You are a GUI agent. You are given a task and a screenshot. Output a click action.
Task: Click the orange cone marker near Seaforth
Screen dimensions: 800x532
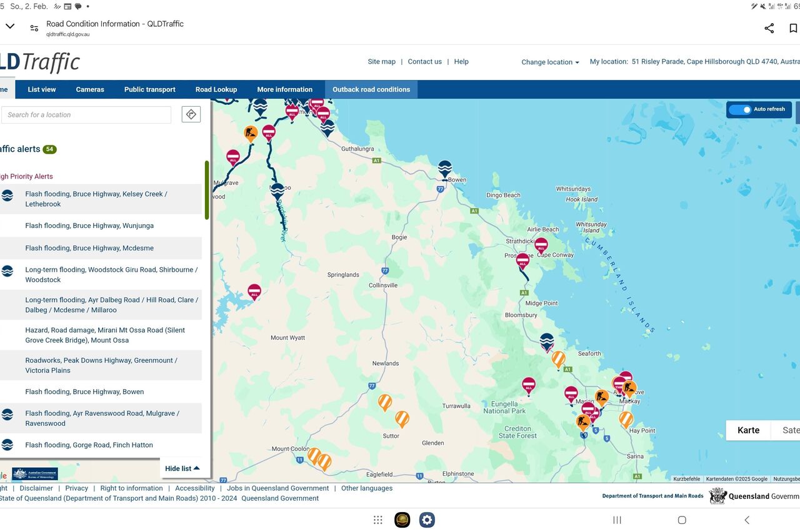[x=558, y=359]
